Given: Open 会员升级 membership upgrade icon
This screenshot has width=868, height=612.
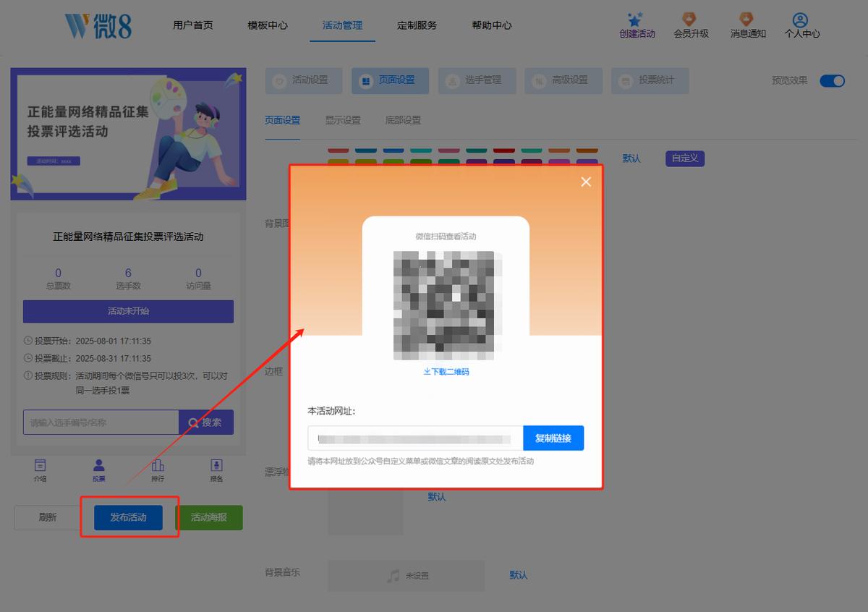Looking at the screenshot, I should [x=690, y=19].
